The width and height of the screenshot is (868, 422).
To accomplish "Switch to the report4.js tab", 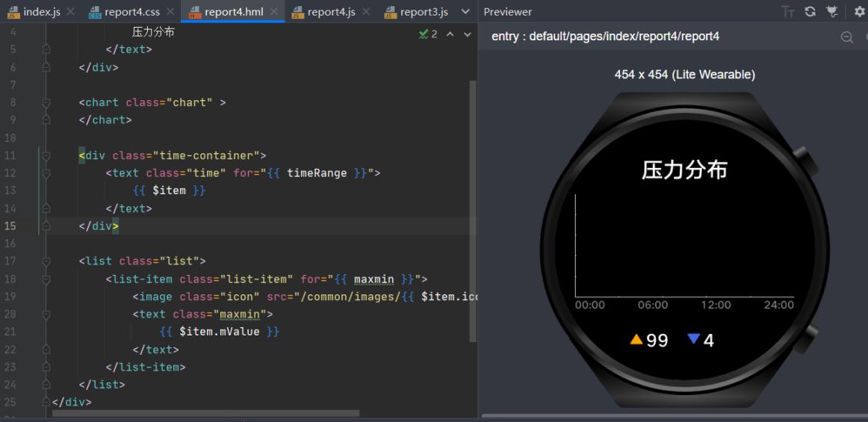I will (330, 12).
